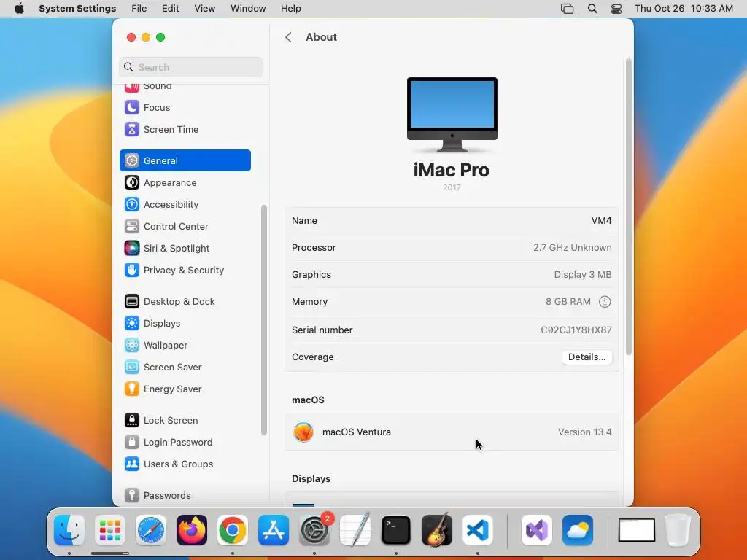This screenshot has height=560, width=747.
Task: Open Terminal from the Dock
Action: point(396,531)
